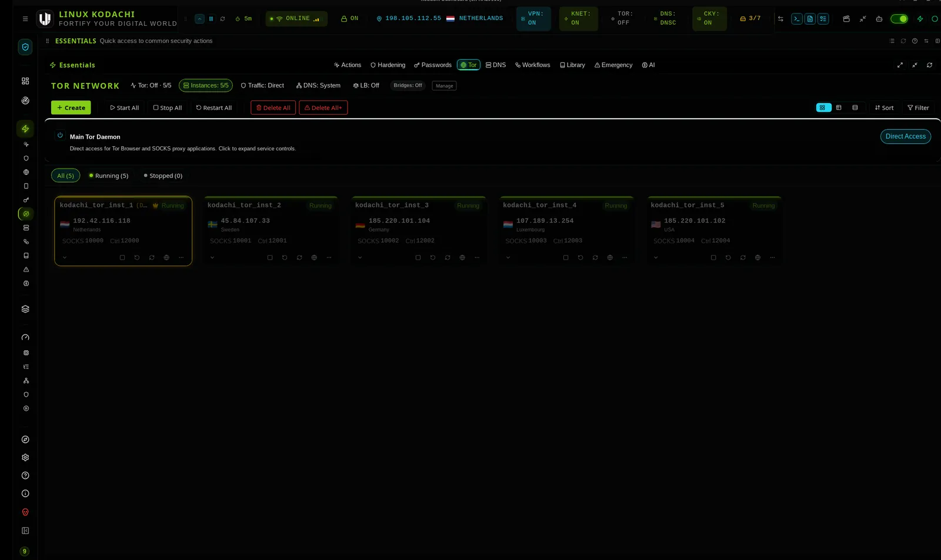Toggle the green switch in top bar
Viewport: 941px width, 560px height.
[899, 19]
